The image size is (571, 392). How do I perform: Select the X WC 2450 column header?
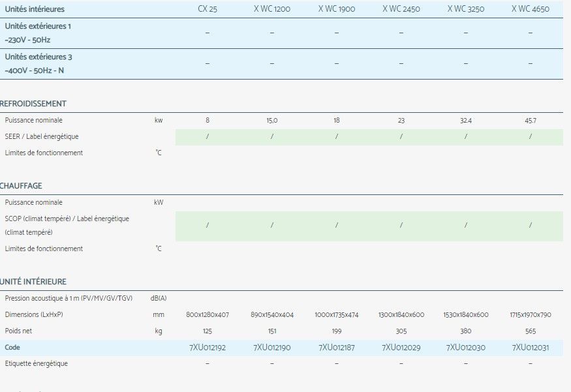coord(401,9)
